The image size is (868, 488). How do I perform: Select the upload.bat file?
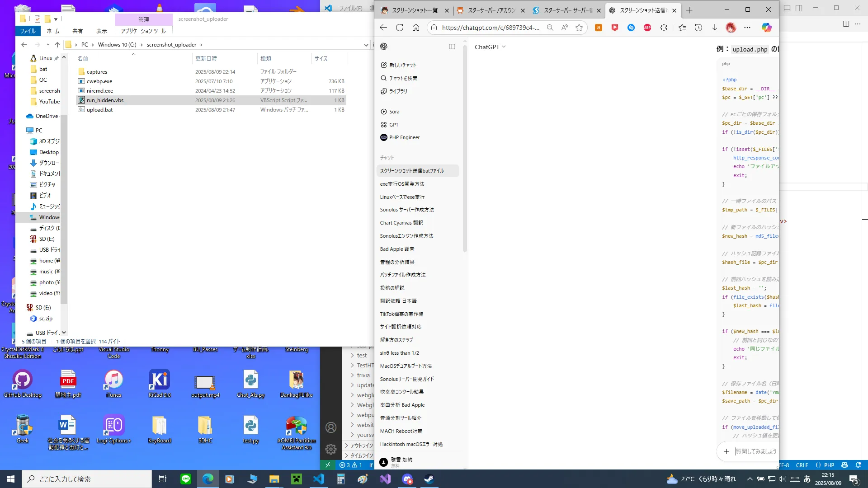click(99, 110)
